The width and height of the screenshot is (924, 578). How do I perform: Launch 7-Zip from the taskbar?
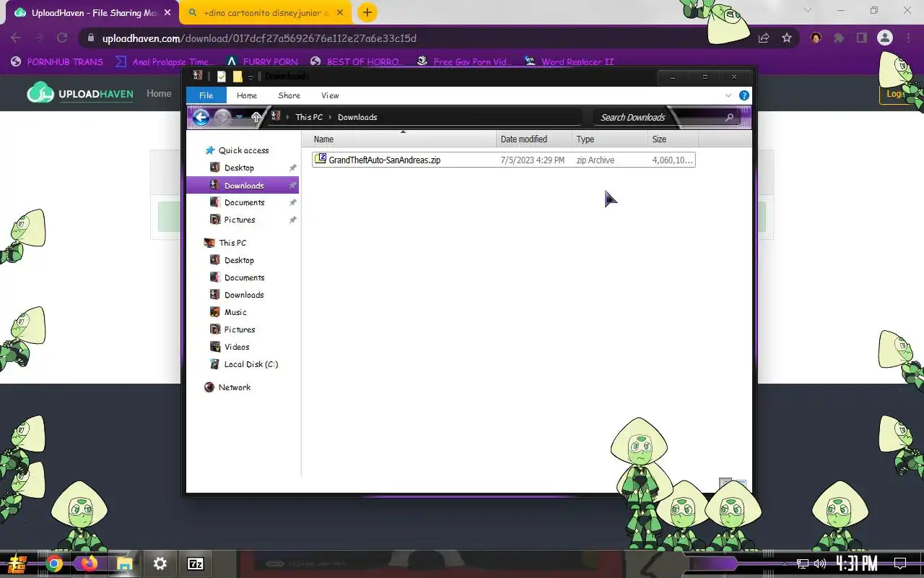[195, 564]
